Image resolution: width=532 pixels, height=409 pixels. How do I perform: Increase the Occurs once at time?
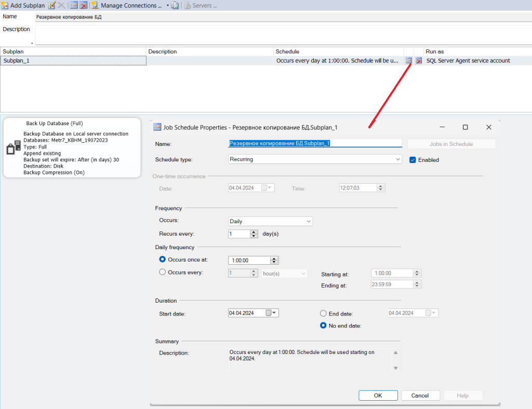(x=274, y=258)
